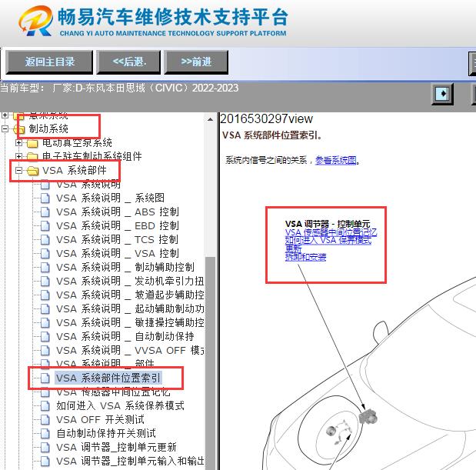The width and height of the screenshot is (476, 470).
Task: Open VSA 系统说明 _ VSA 控制 page
Action: [118, 253]
